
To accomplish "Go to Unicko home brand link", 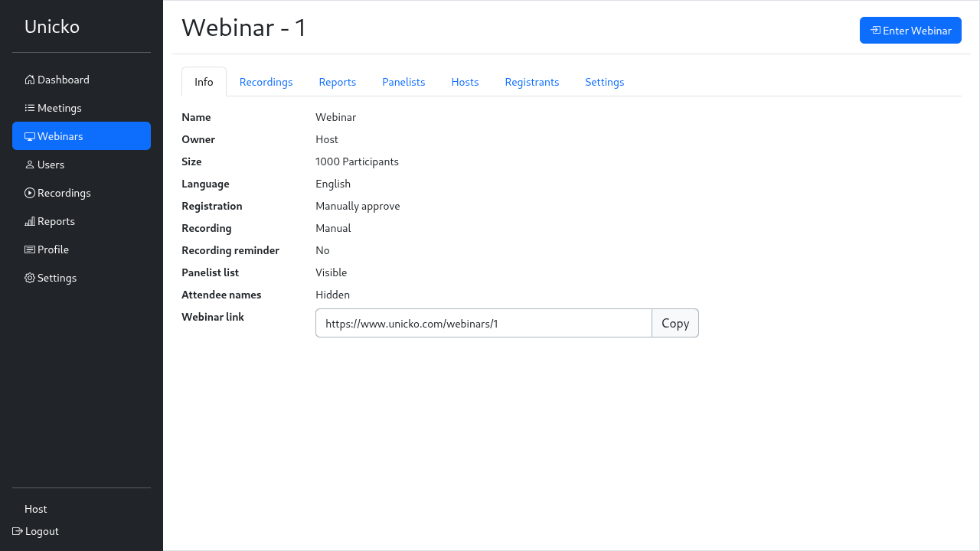I will pos(52,27).
